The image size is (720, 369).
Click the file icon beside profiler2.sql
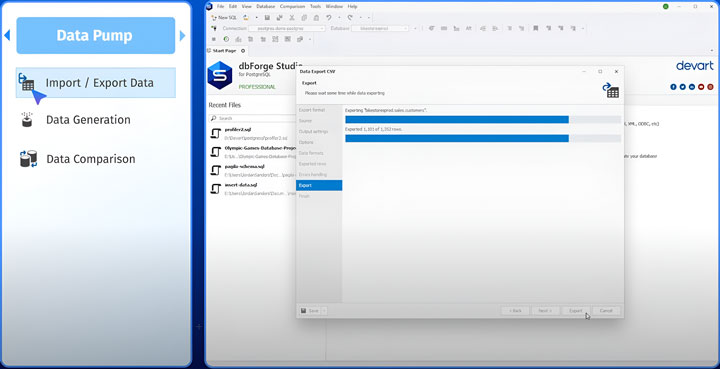[215, 134]
